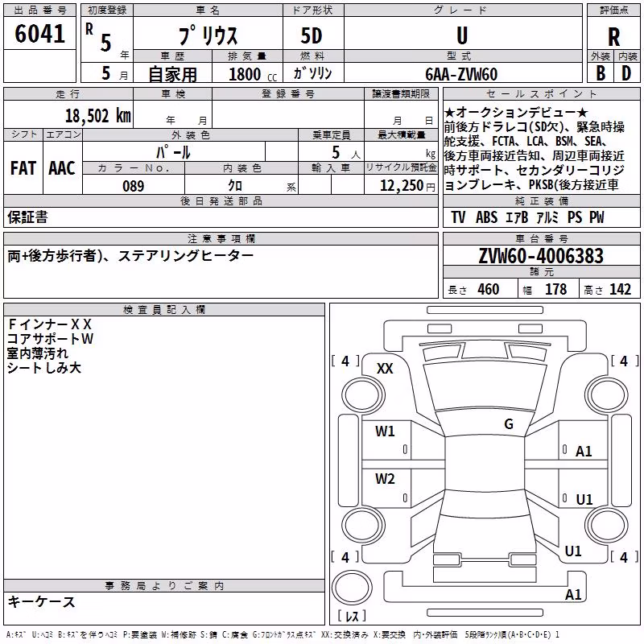The height and width of the screenshot is (644, 644).
Task: Click the vehicle history value 自家用
Action: coord(172,74)
